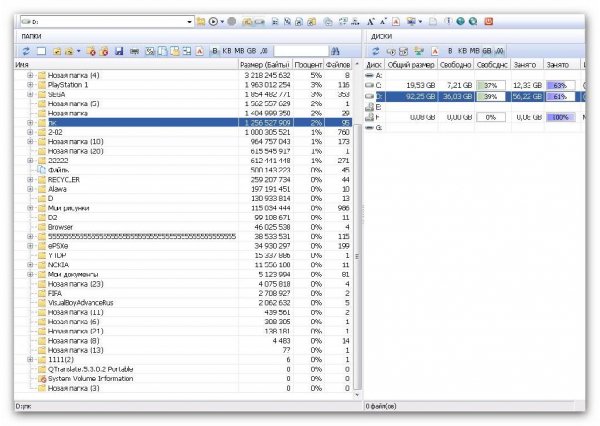Viewport: 600px width, 426px height.
Task: Select the FIFA folder row
Action: pyautogui.click(x=183, y=293)
